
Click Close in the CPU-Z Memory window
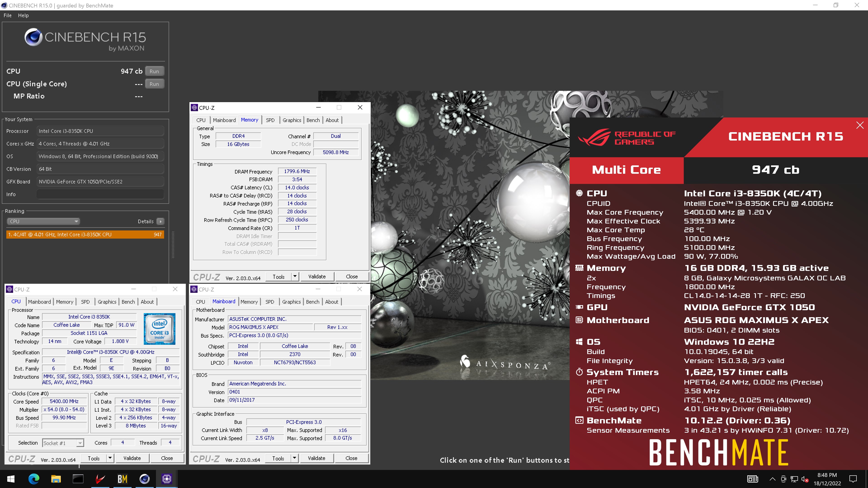(x=352, y=277)
